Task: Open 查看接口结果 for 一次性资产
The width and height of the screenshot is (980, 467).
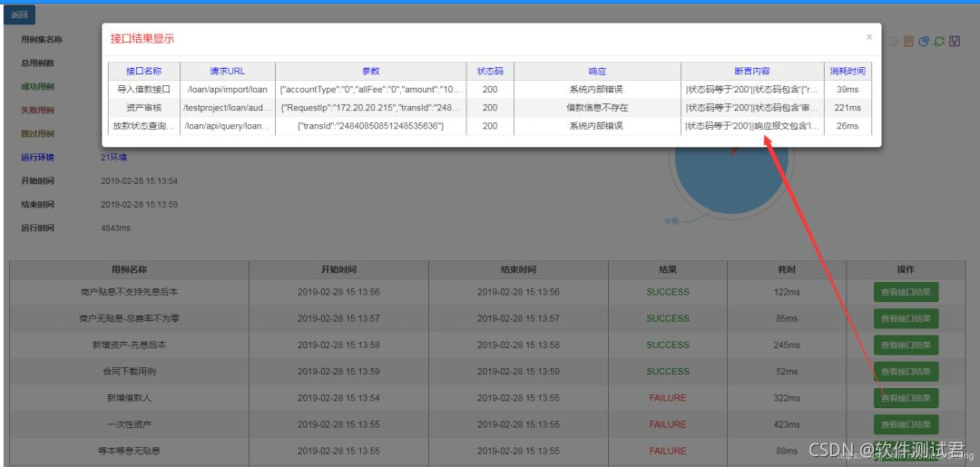Action: pyautogui.click(x=906, y=424)
